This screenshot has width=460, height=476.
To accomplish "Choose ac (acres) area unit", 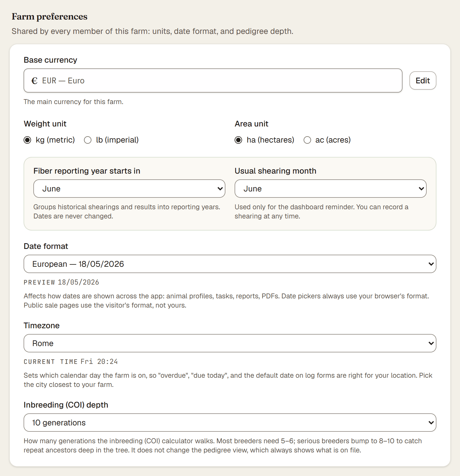I will [x=307, y=140].
